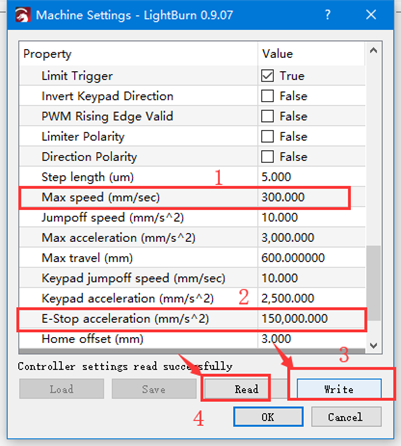
Task: Select the Jumpoff speed value 10.000
Action: pos(280,217)
